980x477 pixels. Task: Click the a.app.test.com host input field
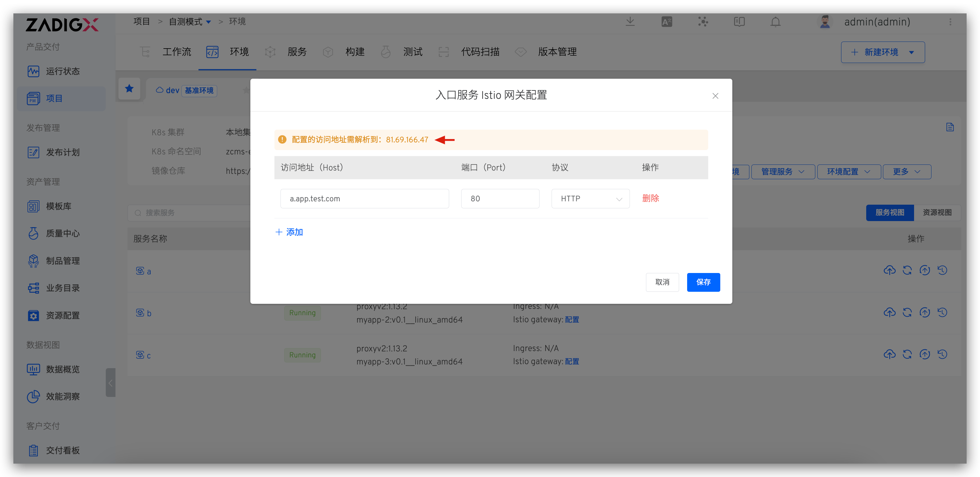tap(364, 199)
